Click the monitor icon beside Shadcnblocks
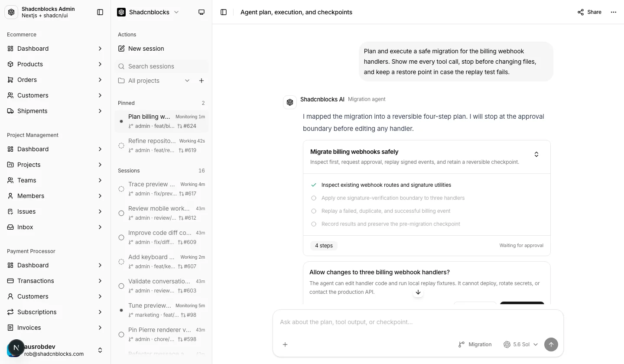This screenshot has width=624, height=364. (x=201, y=12)
